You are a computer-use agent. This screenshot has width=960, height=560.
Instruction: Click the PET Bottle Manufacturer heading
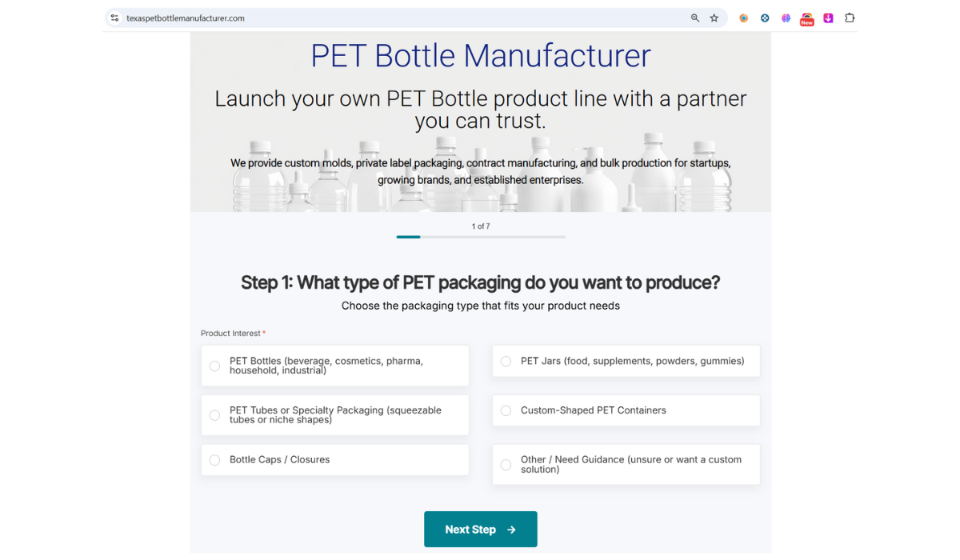pyautogui.click(x=480, y=56)
